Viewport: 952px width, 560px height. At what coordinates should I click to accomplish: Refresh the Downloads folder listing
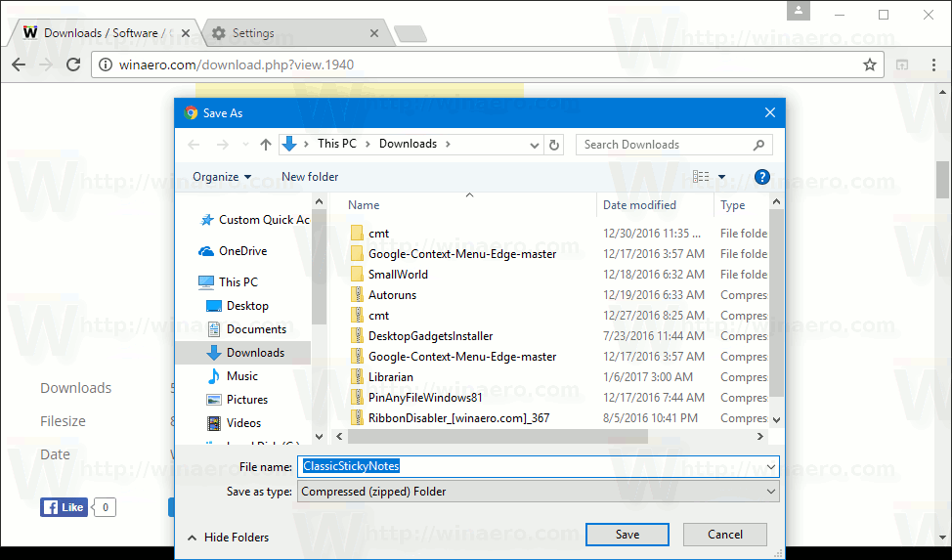[x=554, y=145]
